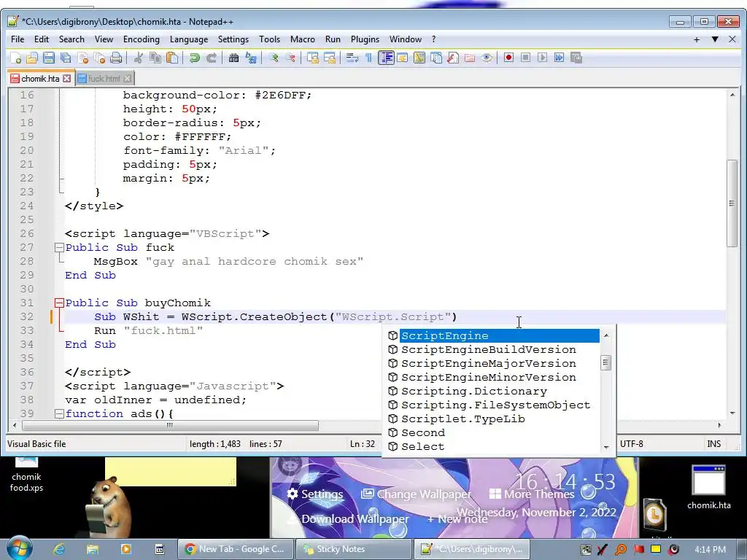Image resolution: width=747 pixels, height=560 pixels.
Task: Click the Open file folder icon in the toolbar
Action: 32,58
